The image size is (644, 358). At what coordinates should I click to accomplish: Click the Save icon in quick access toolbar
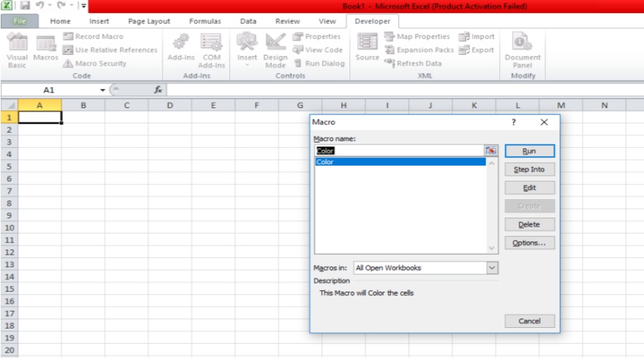click(x=25, y=5)
